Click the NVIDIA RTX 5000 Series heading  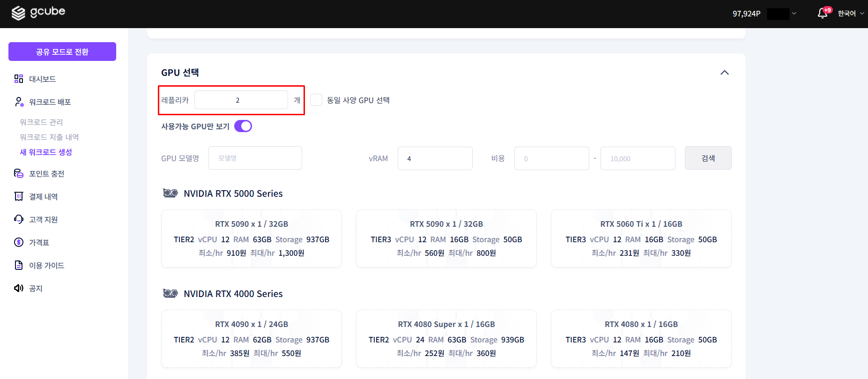[x=233, y=193]
